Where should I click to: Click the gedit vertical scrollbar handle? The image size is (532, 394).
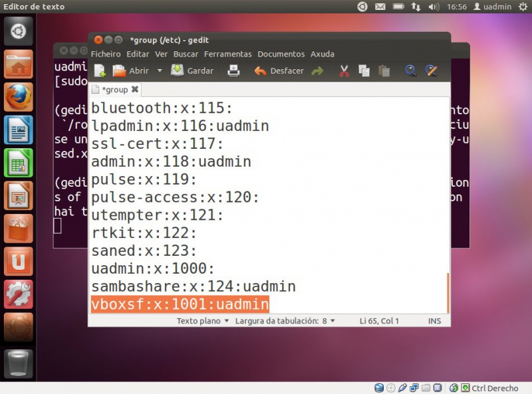448,293
